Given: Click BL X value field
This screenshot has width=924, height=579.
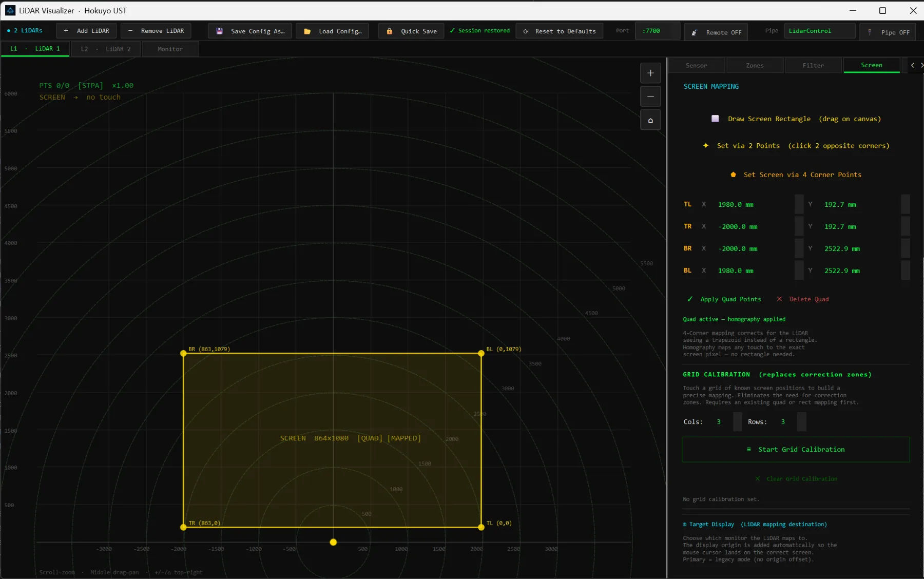Looking at the screenshot, I should (755, 271).
